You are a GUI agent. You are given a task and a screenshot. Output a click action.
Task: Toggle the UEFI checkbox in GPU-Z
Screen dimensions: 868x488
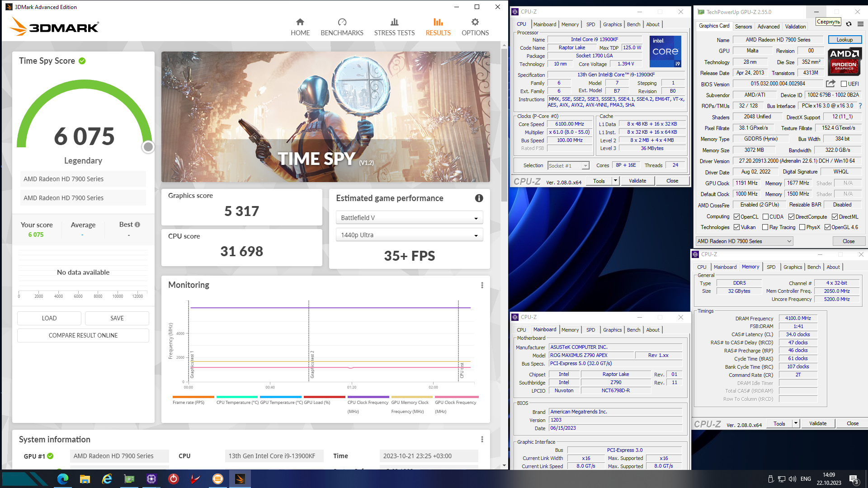pyautogui.click(x=844, y=84)
